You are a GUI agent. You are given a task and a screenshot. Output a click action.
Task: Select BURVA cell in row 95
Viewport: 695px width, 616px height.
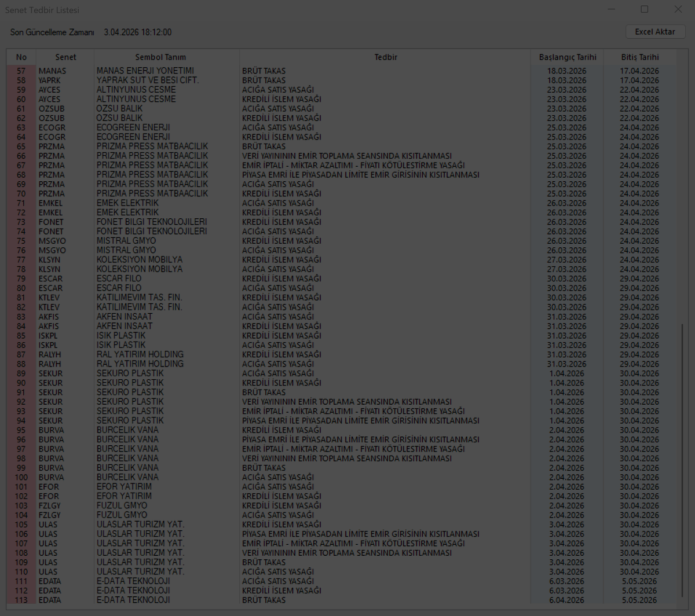(x=52, y=430)
